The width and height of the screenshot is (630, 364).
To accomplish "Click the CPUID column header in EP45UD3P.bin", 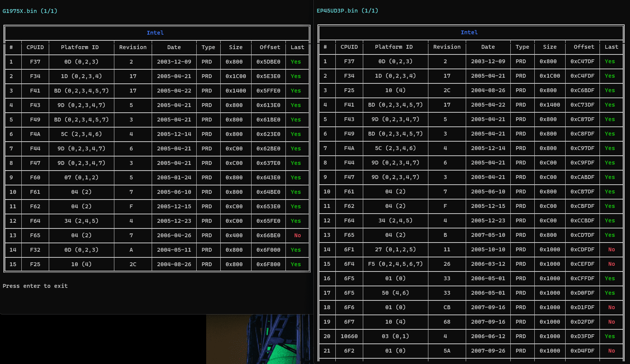I will (x=349, y=47).
